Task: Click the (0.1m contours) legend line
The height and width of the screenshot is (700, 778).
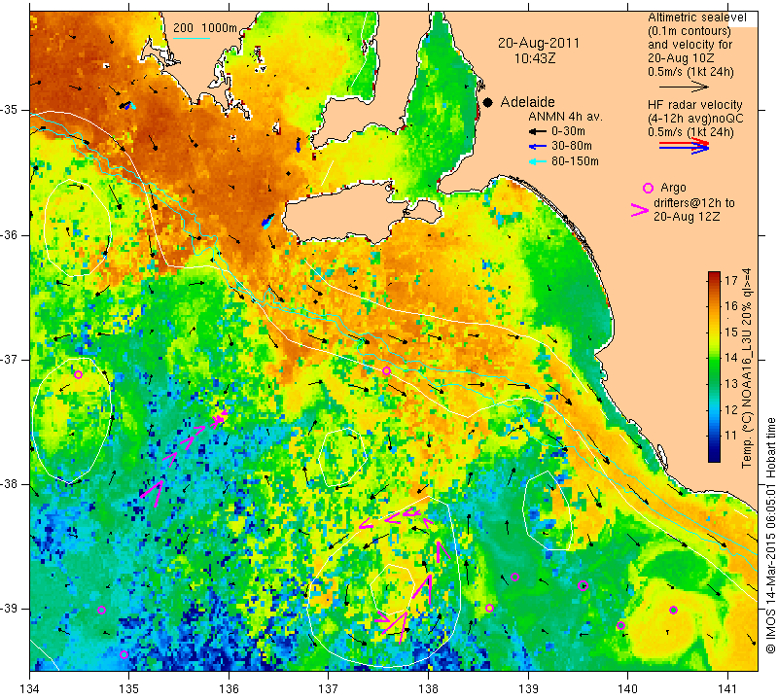Action: point(690,31)
